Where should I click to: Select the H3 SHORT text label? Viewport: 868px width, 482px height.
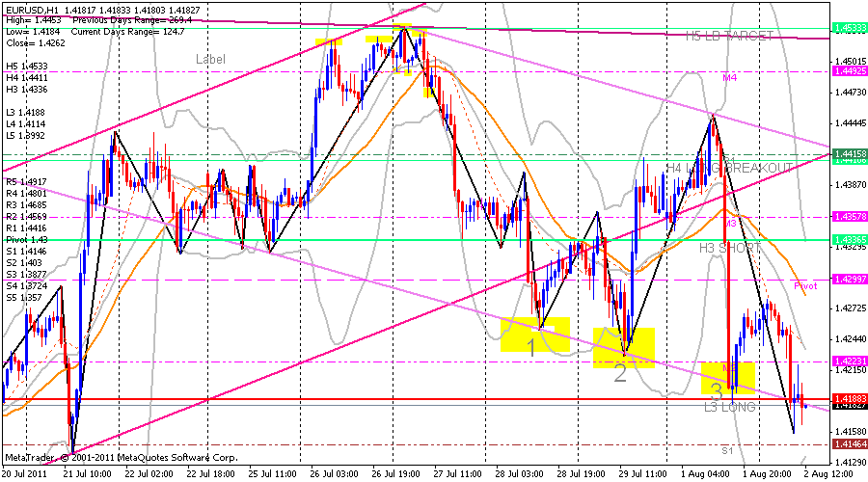point(730,248)
